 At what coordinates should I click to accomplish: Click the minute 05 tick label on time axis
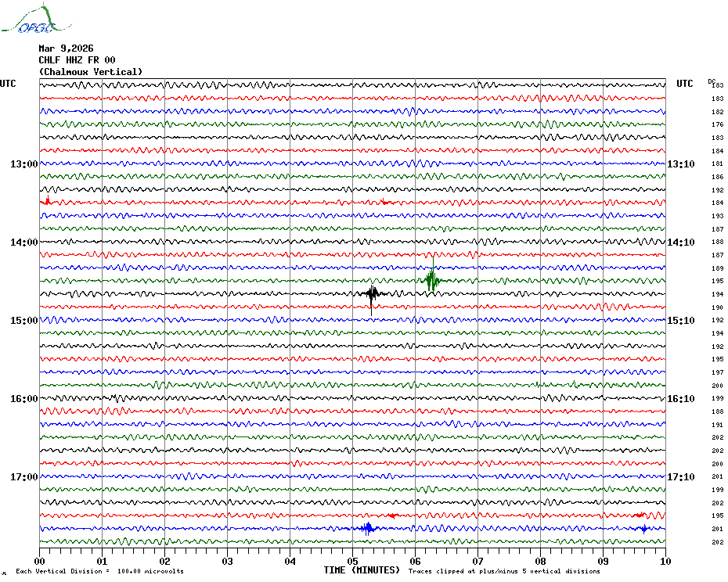(x=353, y=562)
